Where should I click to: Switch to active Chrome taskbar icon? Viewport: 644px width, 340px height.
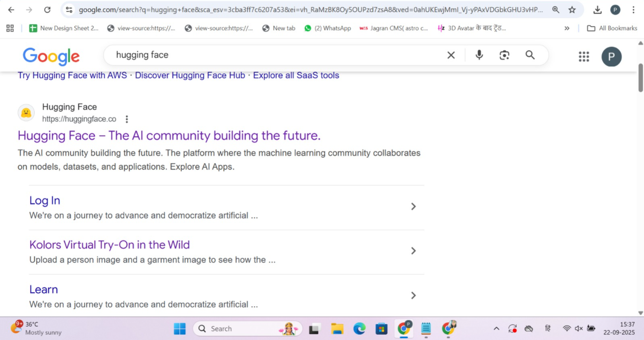click(x=404, y=329)
